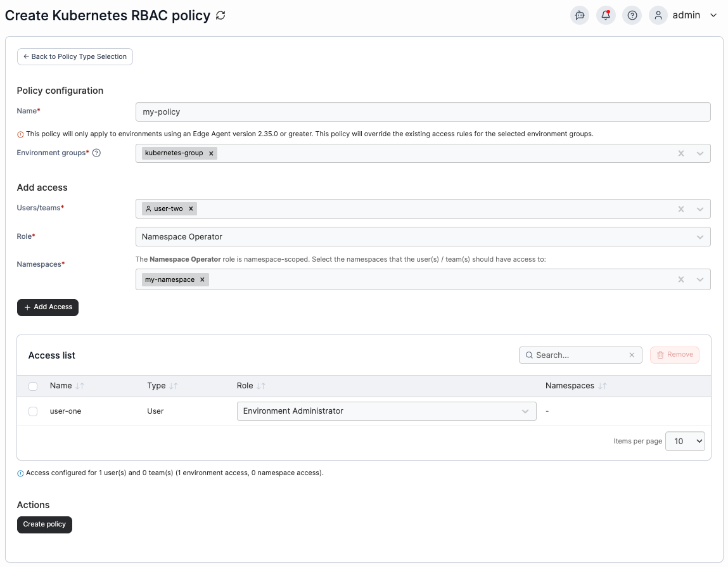Screen dimensions: 728x567
Task: Click the Add Access button
Action: 48,307
